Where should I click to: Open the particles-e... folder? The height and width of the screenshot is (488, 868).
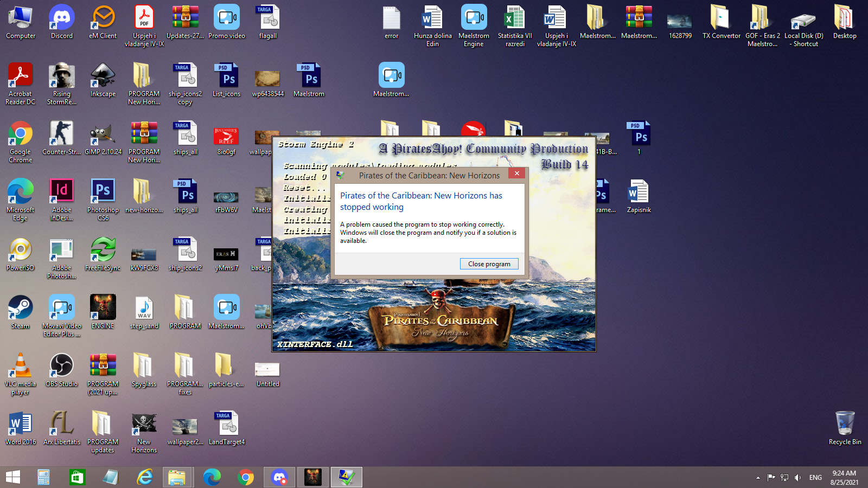227,370
